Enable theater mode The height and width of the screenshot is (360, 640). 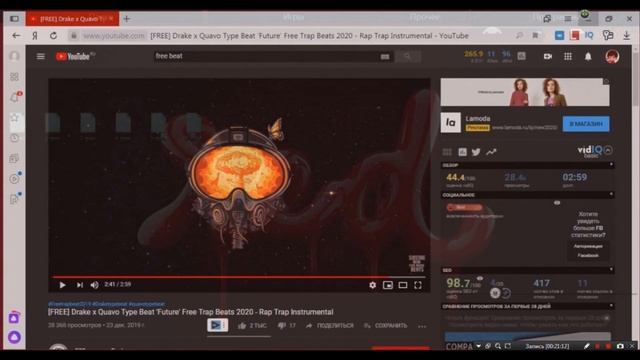coord(403,285)
